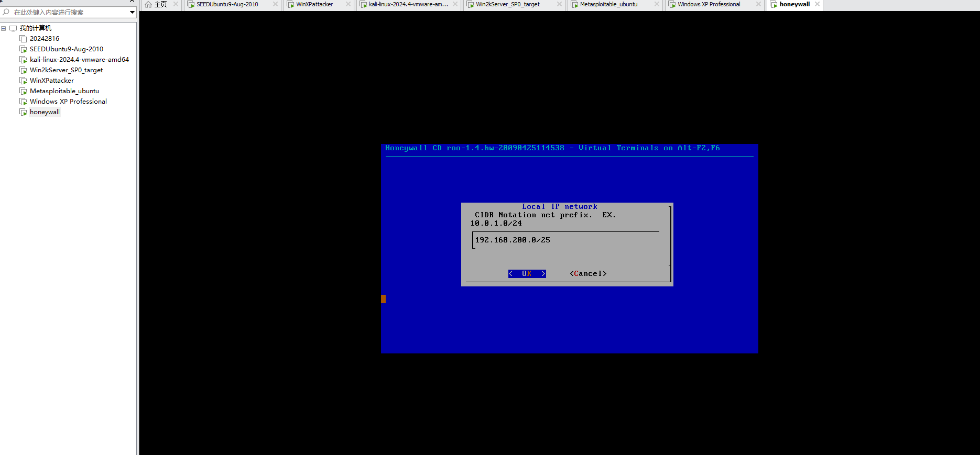The height and width of the screenshot is (455, 980).
Task: Click the library search box
Action: [x=68, y=12]
